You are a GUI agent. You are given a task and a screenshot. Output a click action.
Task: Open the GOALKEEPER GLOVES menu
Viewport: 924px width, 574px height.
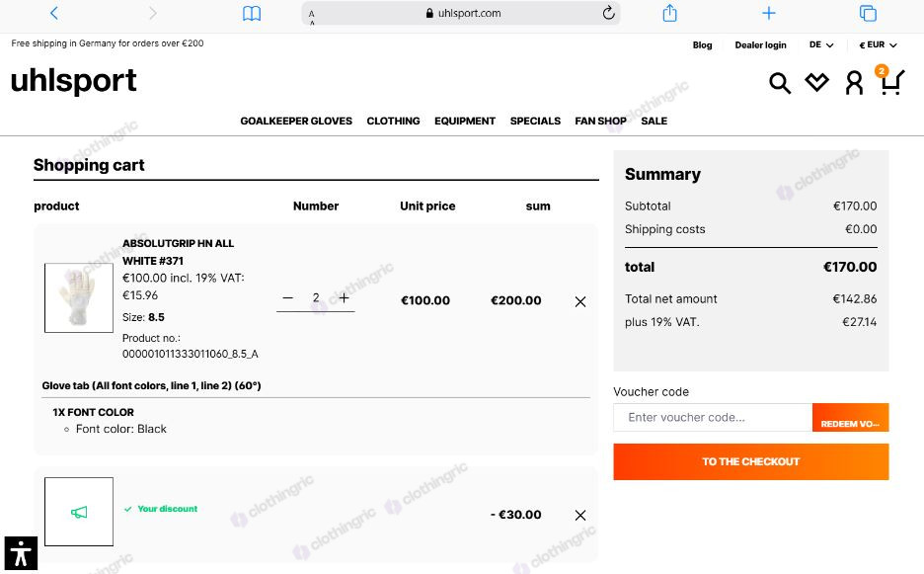pos(296,121)
